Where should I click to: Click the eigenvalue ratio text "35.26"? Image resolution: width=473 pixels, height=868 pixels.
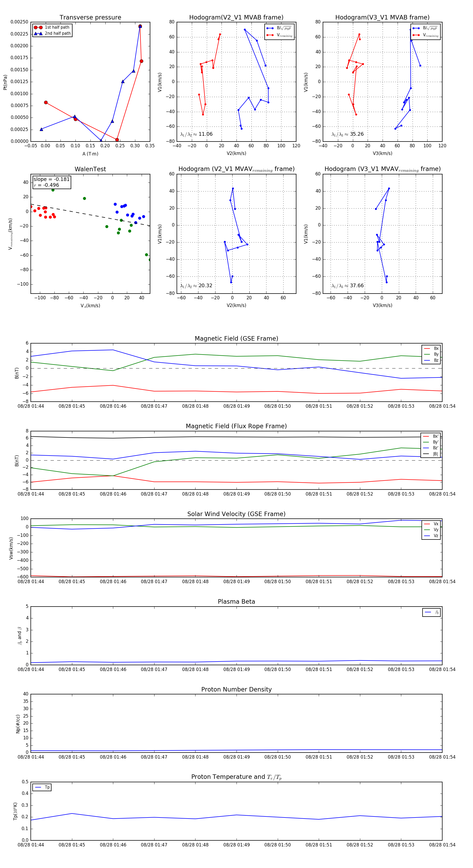[357, 134]
